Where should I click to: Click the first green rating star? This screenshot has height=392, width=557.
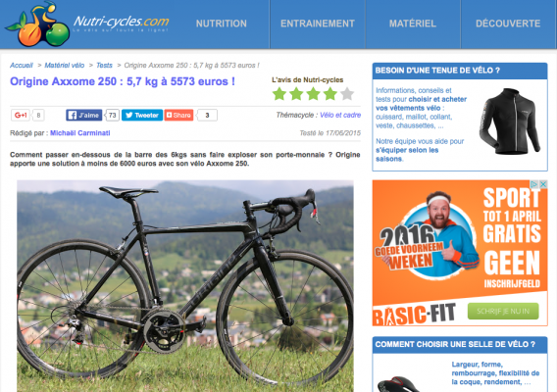pos(279,94)
